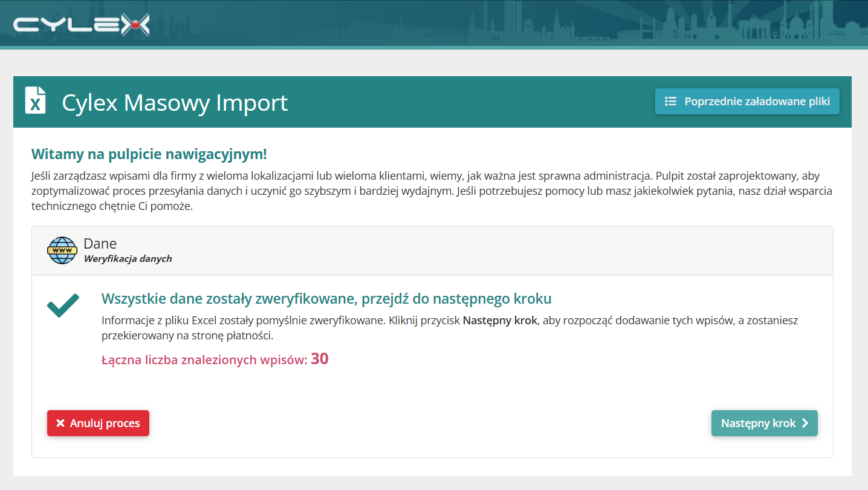Click the Cylex logo in header
Viewport: 868px width, 490px height.
click(81, 24)
